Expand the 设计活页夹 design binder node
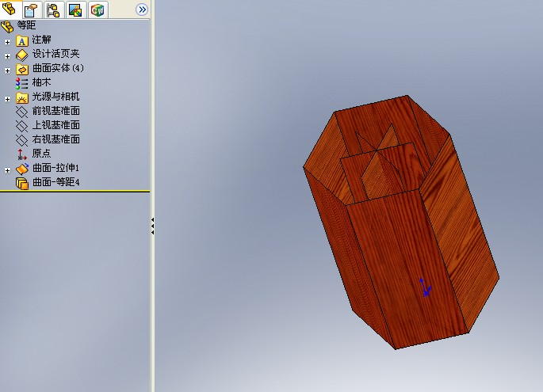The height and width of the screenshot is (392, 543). coord(7,56)
